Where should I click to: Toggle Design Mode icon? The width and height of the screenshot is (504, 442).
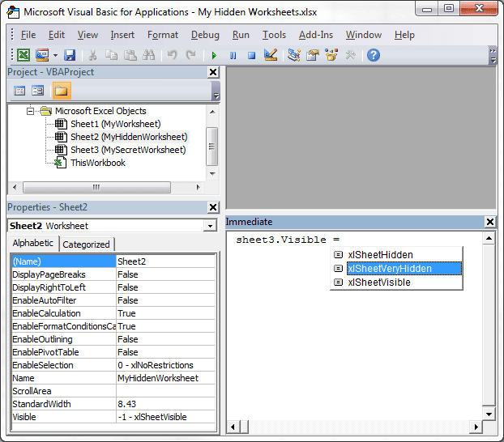coord(271,55)
